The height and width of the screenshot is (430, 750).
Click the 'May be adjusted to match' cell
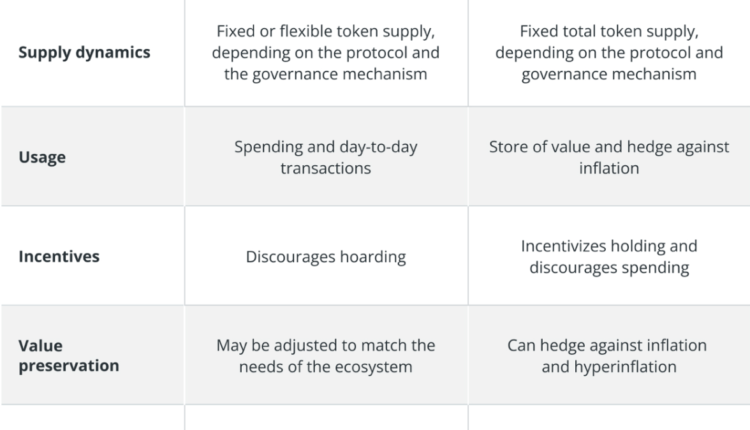tap(326, 355)
